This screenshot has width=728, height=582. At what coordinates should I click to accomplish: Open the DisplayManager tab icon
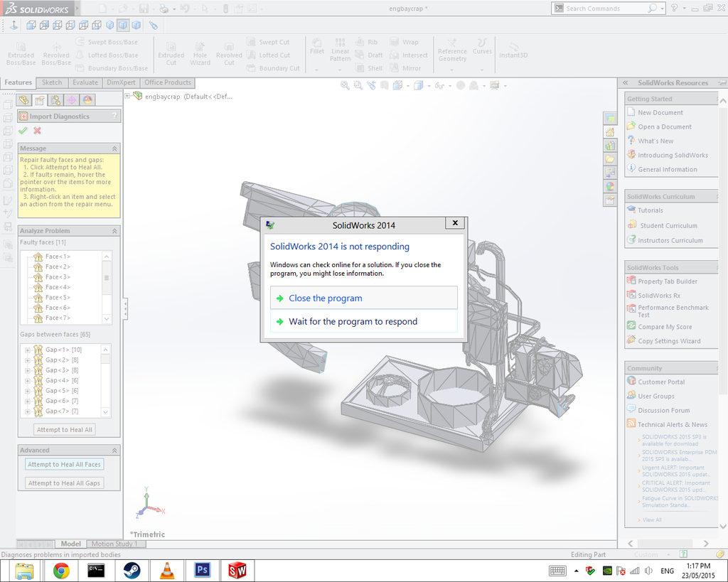click(87, 99)
